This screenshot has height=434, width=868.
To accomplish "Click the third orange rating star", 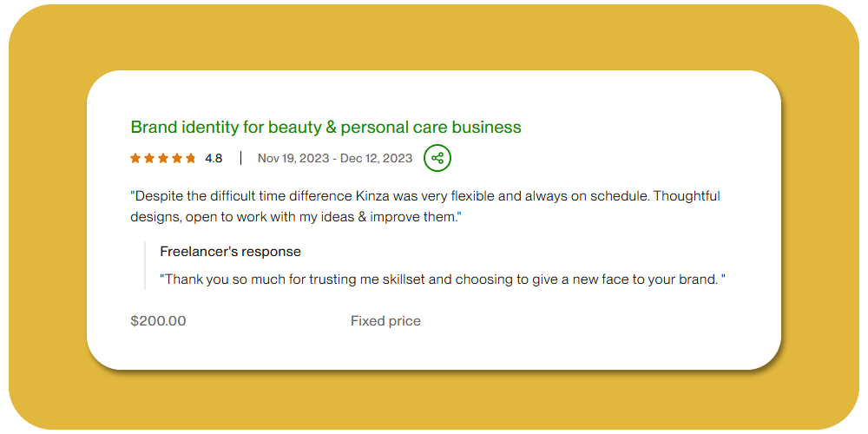I will pyautogui.click(x=163, y=158).
